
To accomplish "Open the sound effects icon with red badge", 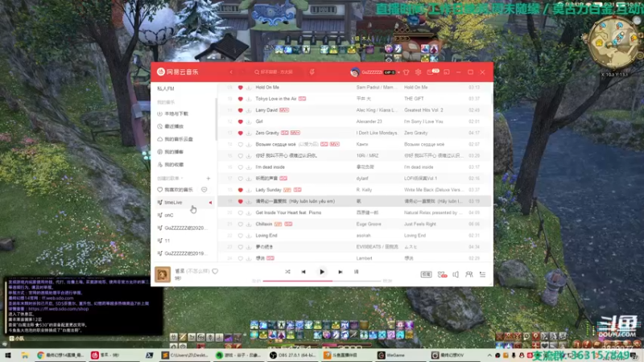I will tap(442, 274).
